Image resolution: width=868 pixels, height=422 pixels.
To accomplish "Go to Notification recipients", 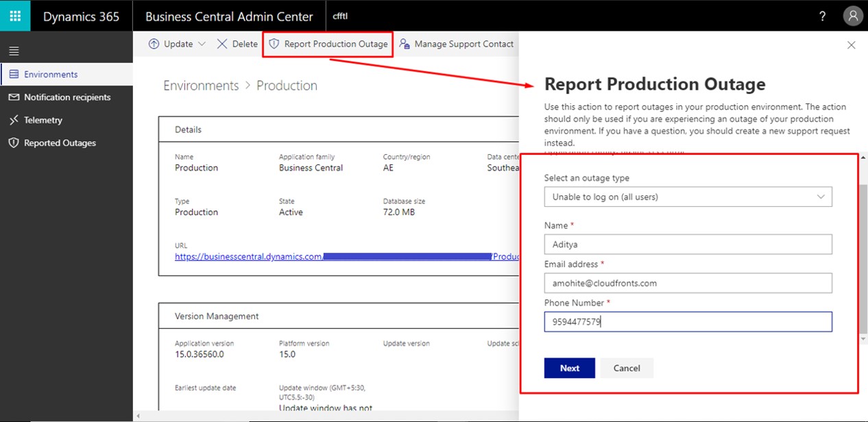I will (x=67, y=97).
